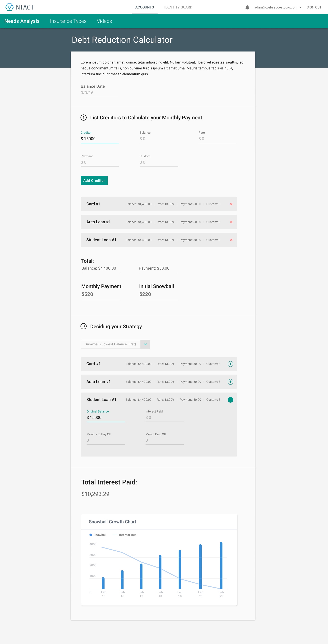The width and height of the screenshot is (328, 644).
Task: Open the Needs Analysis tab
Action: [x=22, y=21]
